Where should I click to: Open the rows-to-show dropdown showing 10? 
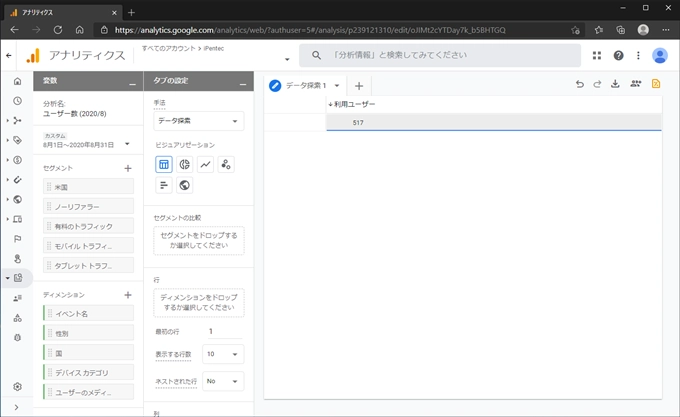pos(223,354)
